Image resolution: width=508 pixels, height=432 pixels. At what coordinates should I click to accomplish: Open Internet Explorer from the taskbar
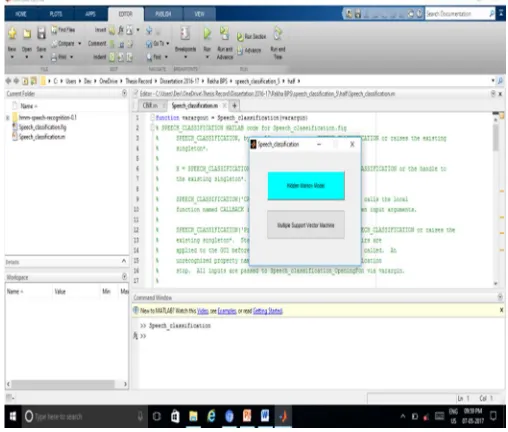211,416
